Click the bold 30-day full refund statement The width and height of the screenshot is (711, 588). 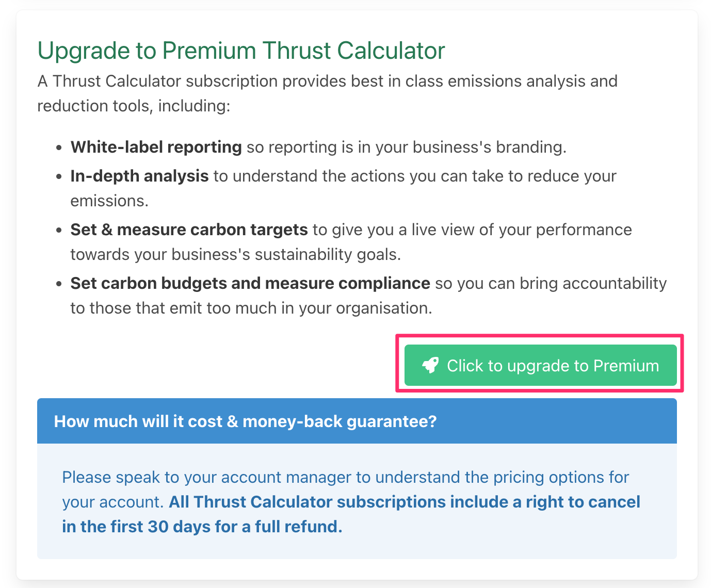351,515
